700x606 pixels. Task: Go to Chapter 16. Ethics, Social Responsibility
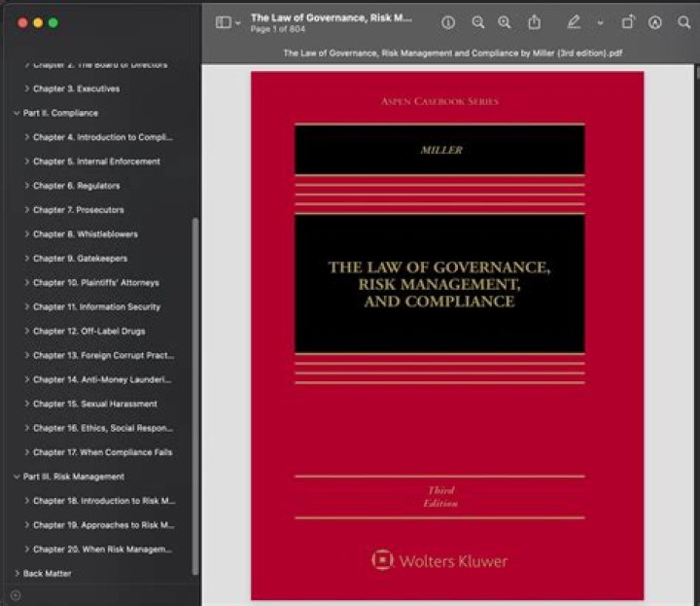pyautogui.click(x=103, y=428)
